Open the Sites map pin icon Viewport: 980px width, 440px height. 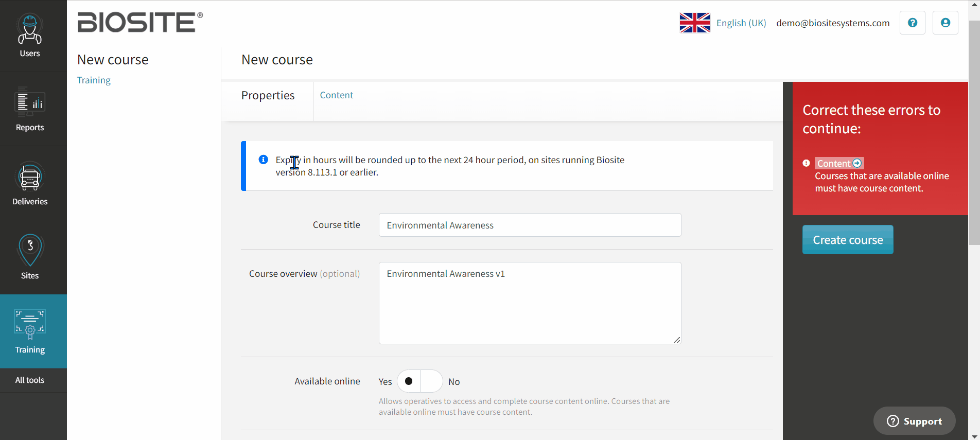[30, 251]
